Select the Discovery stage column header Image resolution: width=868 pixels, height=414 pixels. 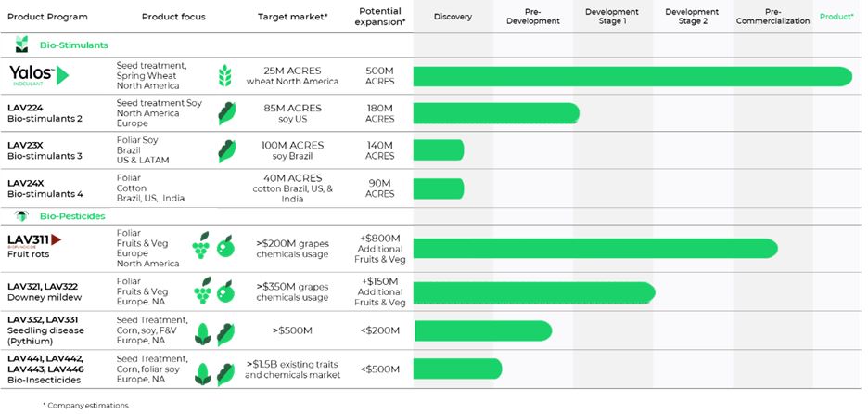pyautogui.click(x=453, y=17)
